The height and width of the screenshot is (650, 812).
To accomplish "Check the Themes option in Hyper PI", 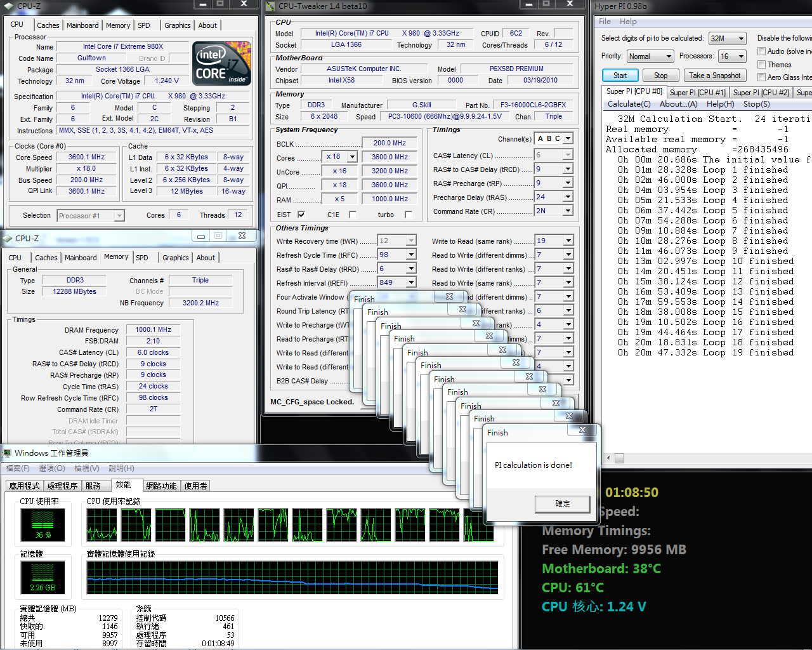I will [x=762, y=65].
